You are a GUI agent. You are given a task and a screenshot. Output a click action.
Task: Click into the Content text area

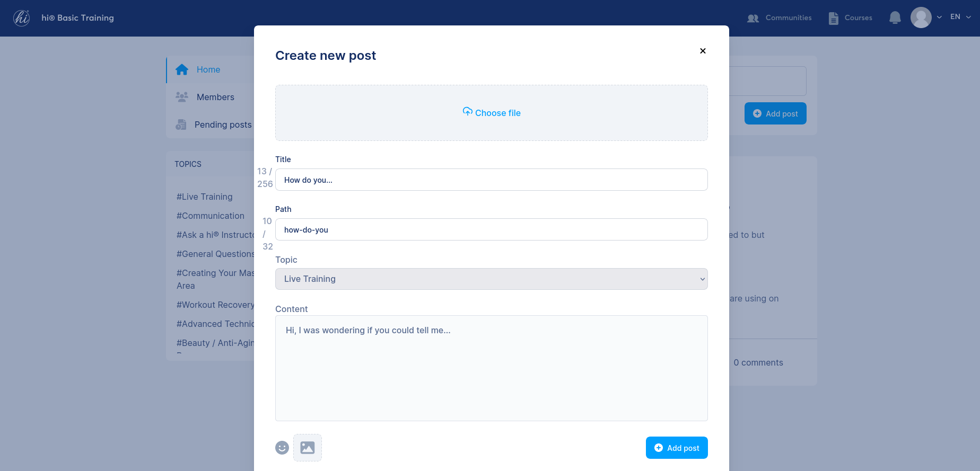492,368
